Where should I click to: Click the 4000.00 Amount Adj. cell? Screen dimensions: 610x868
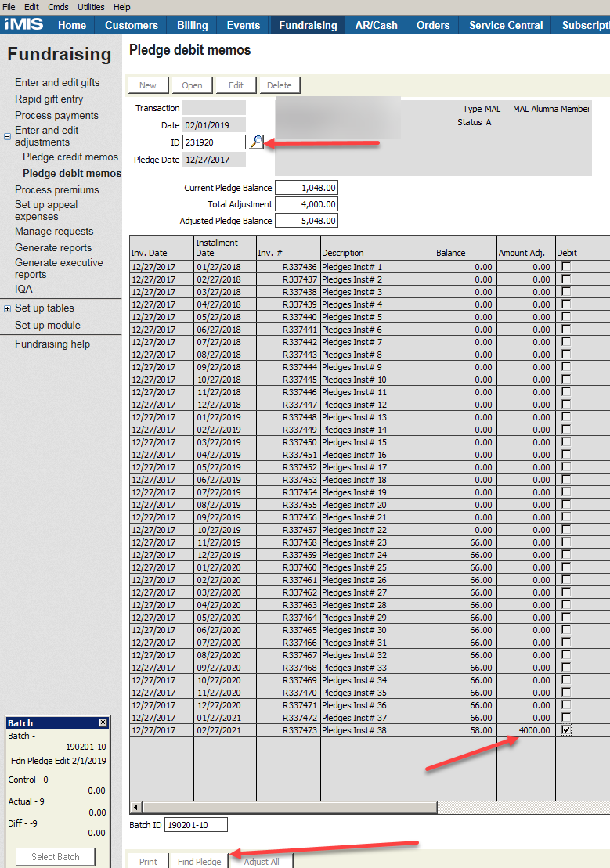[x=526, y=730]
